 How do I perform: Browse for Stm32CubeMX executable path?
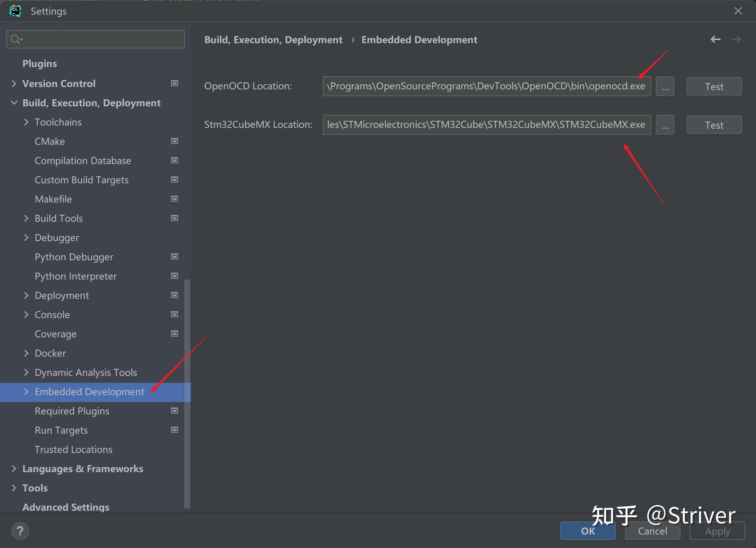tap(665, 125)
